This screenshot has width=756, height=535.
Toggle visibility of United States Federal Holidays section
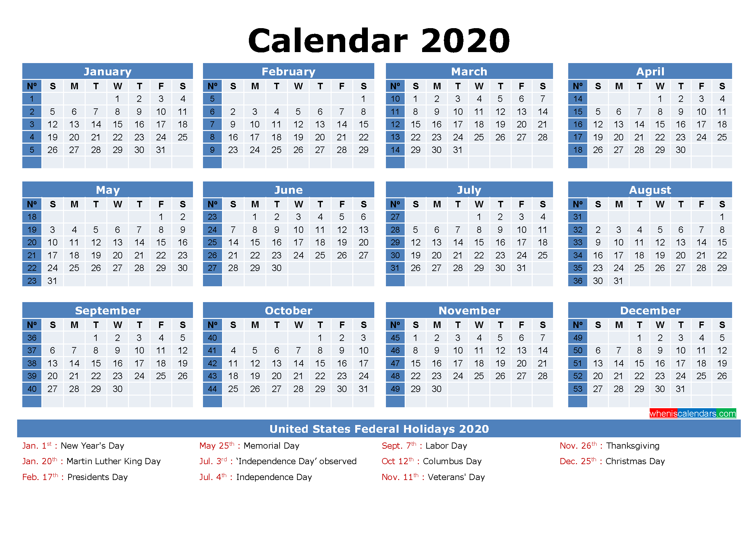point(378,432)
